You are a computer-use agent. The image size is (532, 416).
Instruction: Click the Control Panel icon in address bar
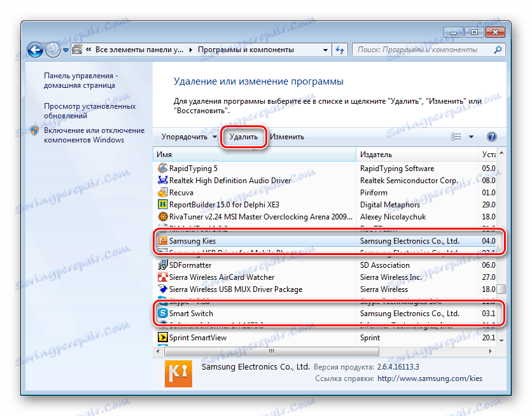pyautogui.click(x=78, y=50)
